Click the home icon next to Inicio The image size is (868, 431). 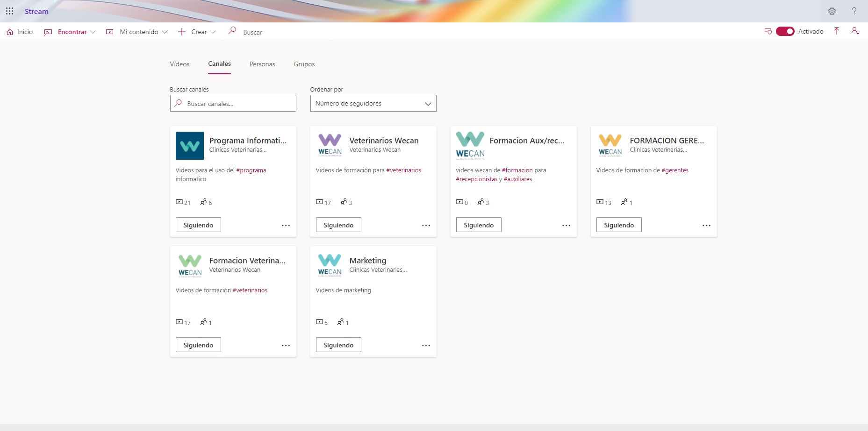tap(10, 32)
